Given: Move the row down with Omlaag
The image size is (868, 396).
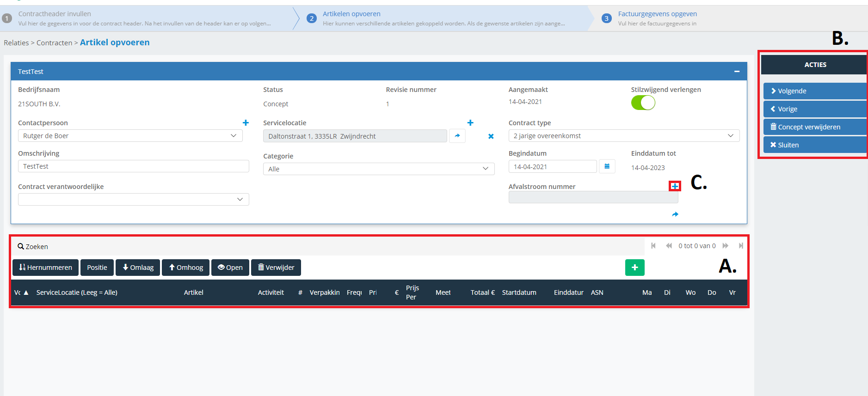Looking at the screenshot, I should [x=138, y=268].
